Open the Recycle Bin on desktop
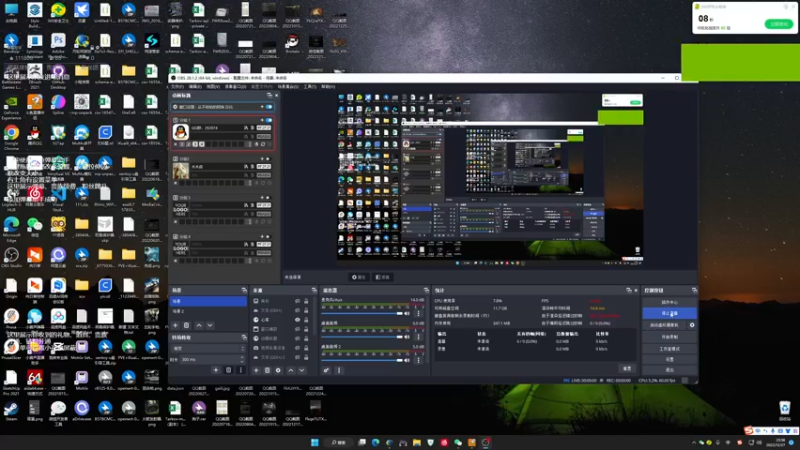The height and width of the screenshot is (450, 800). 785,410
